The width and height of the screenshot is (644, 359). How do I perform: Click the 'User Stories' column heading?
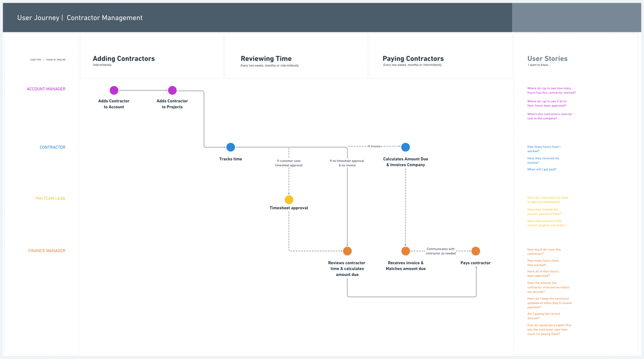547,59
